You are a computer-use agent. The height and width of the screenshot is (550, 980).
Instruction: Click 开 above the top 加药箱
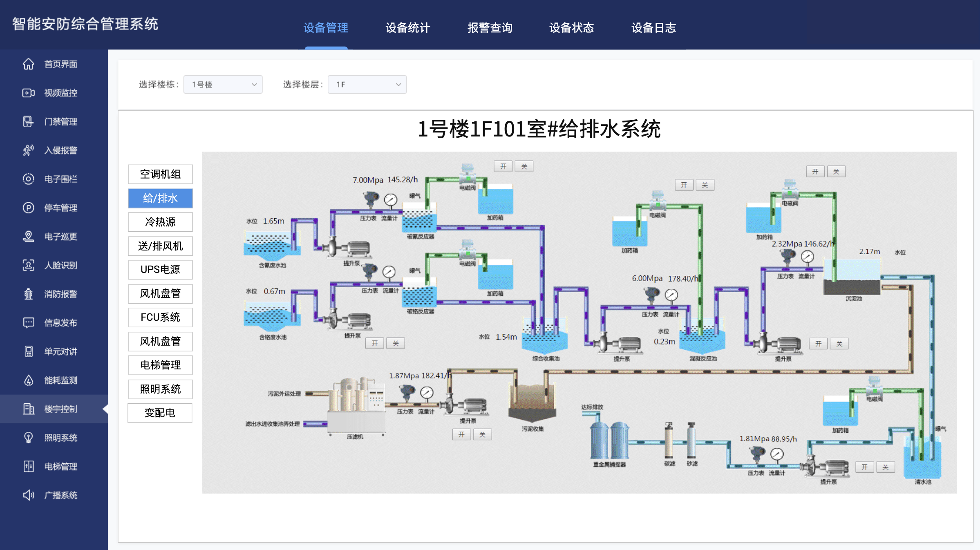pyautogui.click(x=503, y=166)
